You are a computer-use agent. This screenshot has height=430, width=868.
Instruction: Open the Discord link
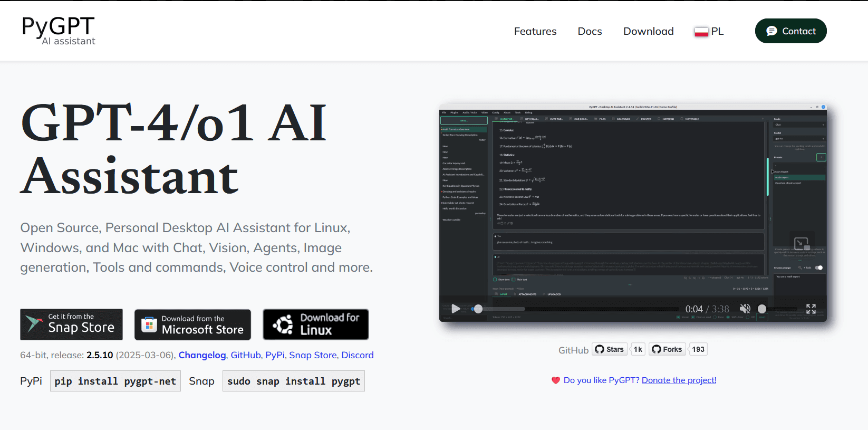click(x=358, y=355)
